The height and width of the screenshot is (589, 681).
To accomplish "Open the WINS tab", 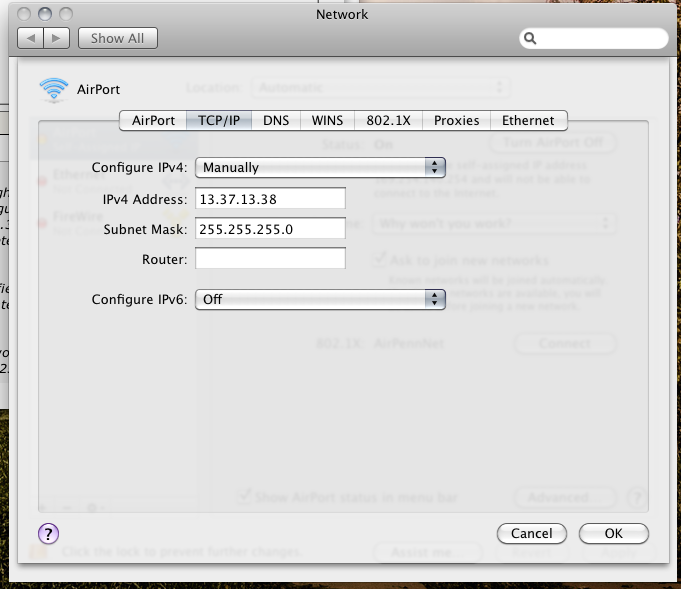I will coord(327,120).
